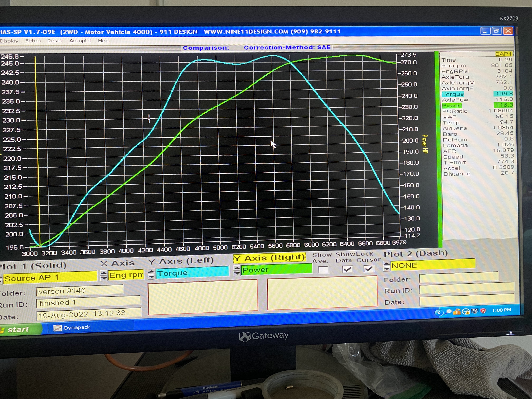Expand hidden tray icons with the arrow

439,312
